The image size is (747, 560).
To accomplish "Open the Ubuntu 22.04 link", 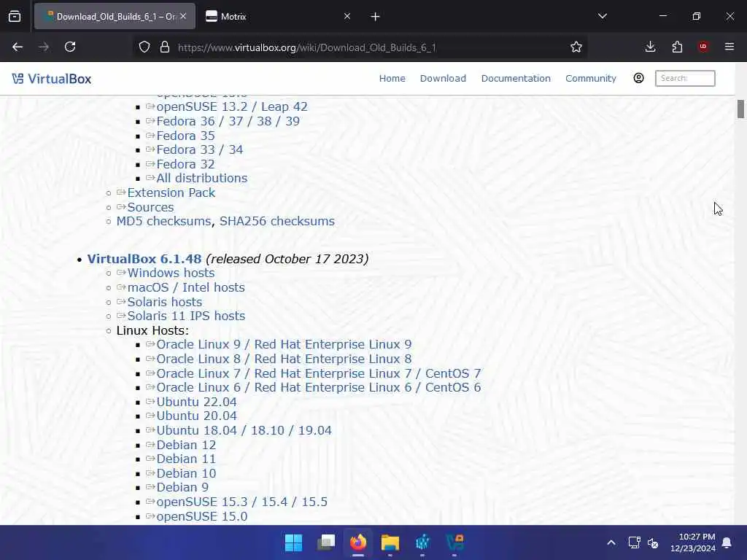I will pos(197,402).
